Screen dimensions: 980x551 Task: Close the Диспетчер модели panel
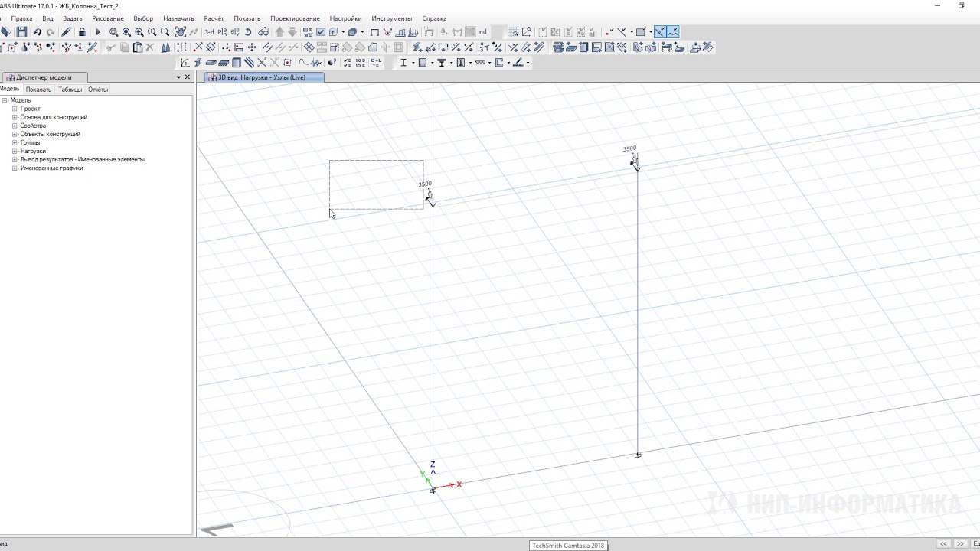(x=188, y=77)
